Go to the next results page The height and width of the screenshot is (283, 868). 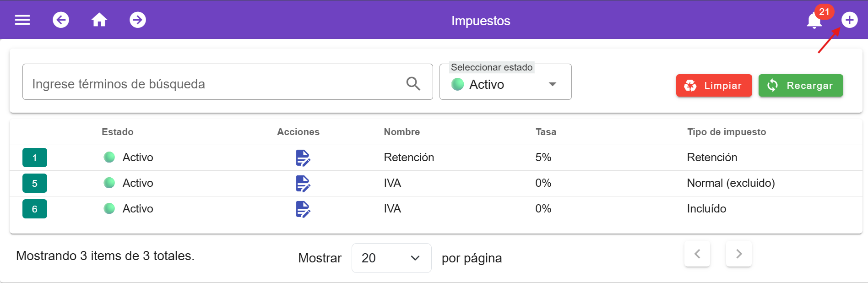click(x=739, y=254)
